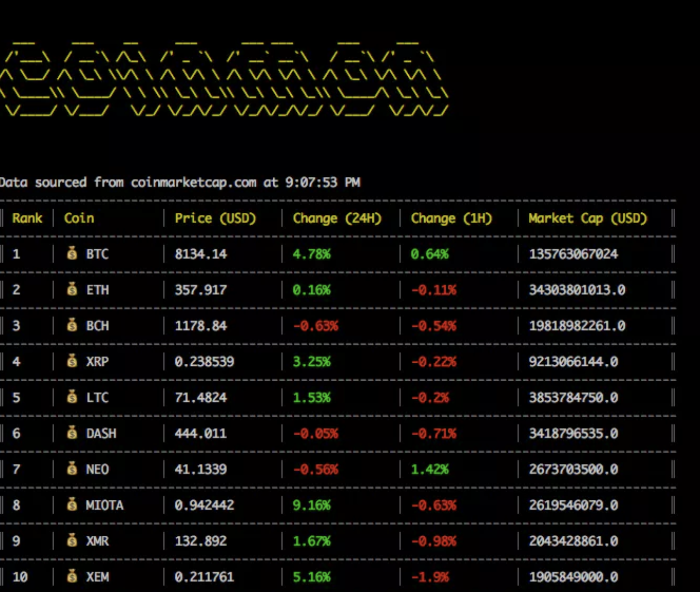Click BTC 1H change 0.64%
The width and height of the screenshot is (700, 592).
tap(429, 254)
